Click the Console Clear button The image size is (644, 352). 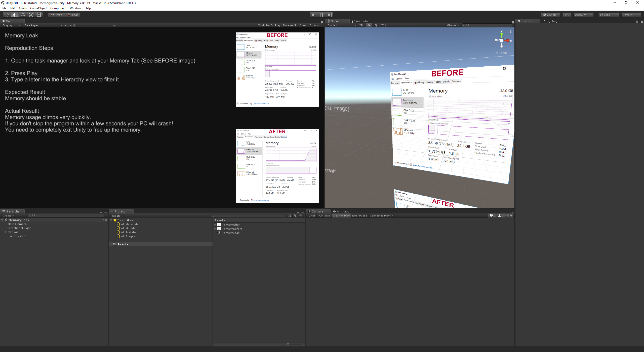(312, 215)
